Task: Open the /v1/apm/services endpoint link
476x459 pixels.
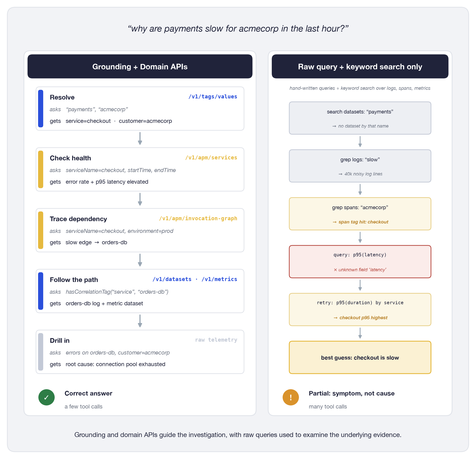Action: [x=211, y=158]
